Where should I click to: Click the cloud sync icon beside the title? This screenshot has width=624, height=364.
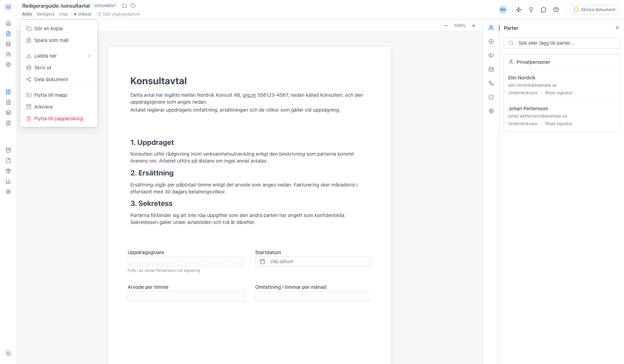pos(133,6)
